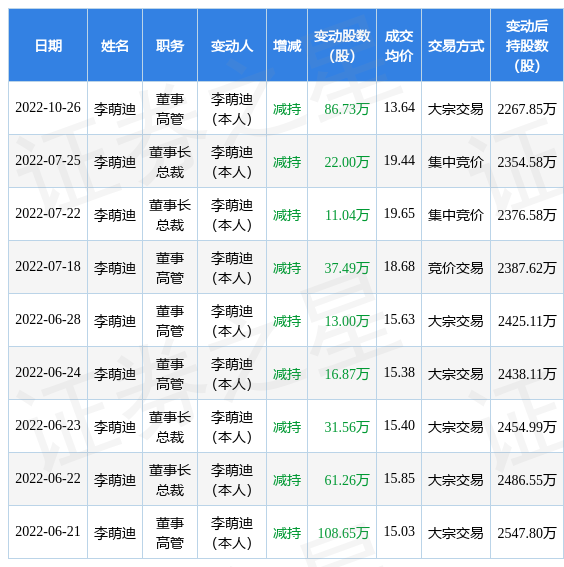Viewport: 564px width, 567px height.
Task: Click the 2022-07-25 date cell
Action: [48, 161]
